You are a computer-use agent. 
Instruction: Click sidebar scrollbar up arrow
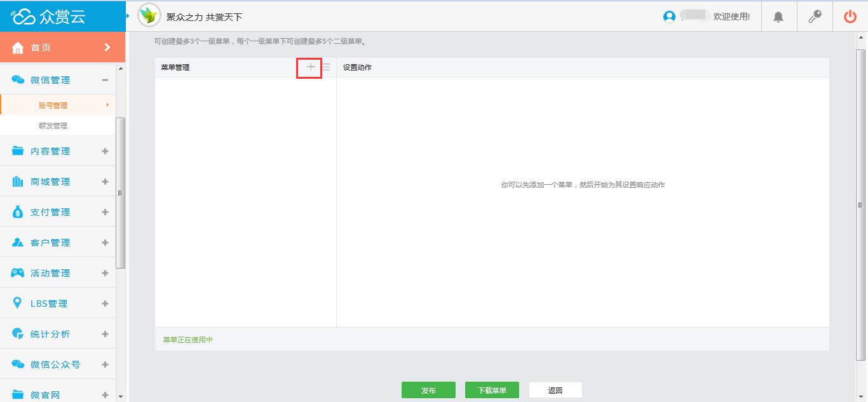click(x=121, y=69)
